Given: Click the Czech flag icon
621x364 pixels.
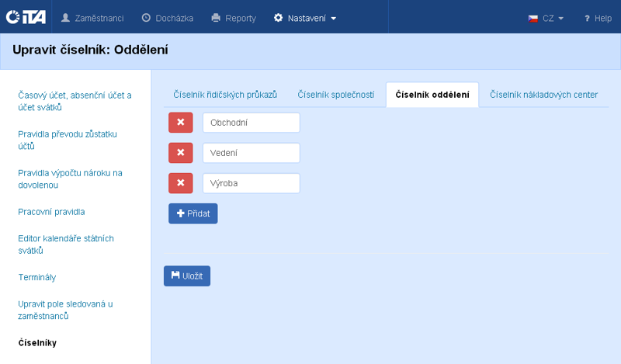Looking at the screenshot, I should [533, 19].
